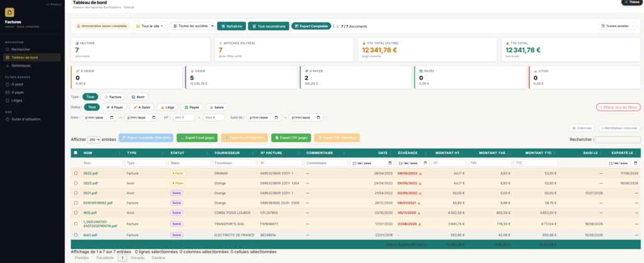
Task: Check the row checkbox for 3523.pdf
Action: click(x=75, y=183)
